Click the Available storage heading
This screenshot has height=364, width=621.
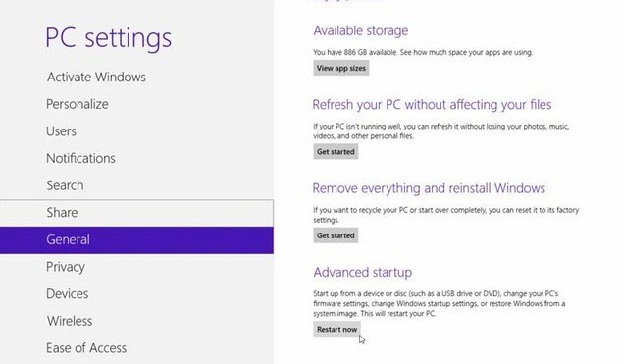pyautogui.click(x=361, y=30)
